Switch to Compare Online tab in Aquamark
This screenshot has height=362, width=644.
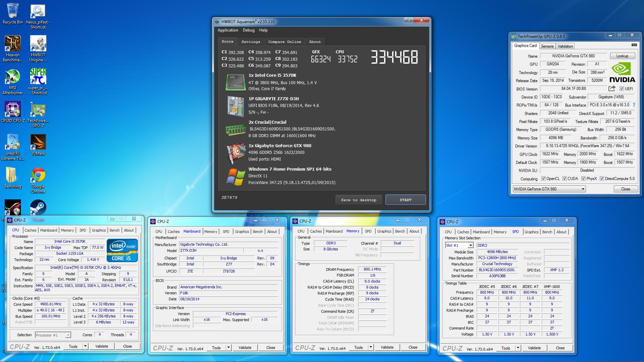pos(284,42)
